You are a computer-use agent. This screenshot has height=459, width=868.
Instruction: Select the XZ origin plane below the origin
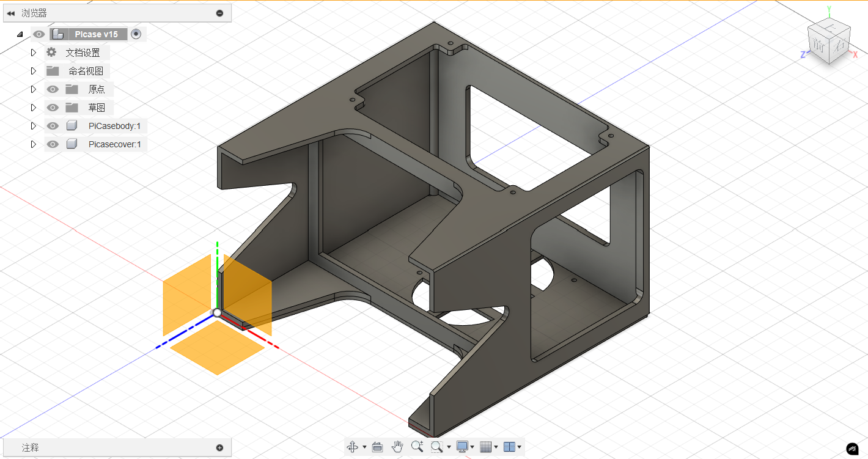[217, 347]
